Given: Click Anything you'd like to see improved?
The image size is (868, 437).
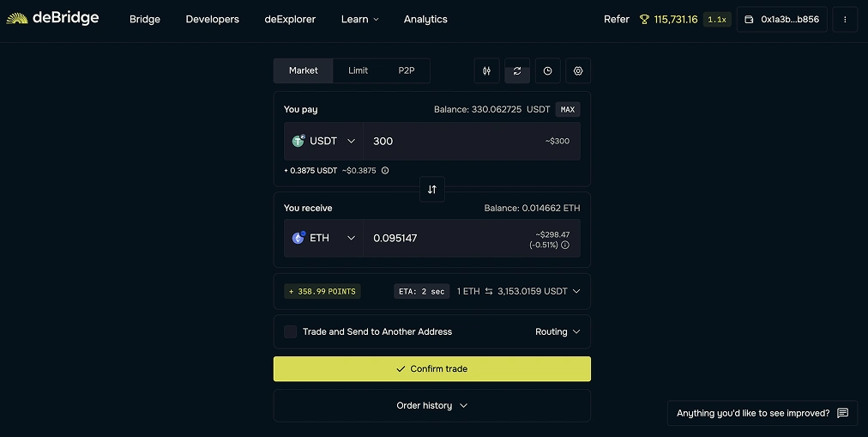Looking at the screenshot, I should pos(763,413).
